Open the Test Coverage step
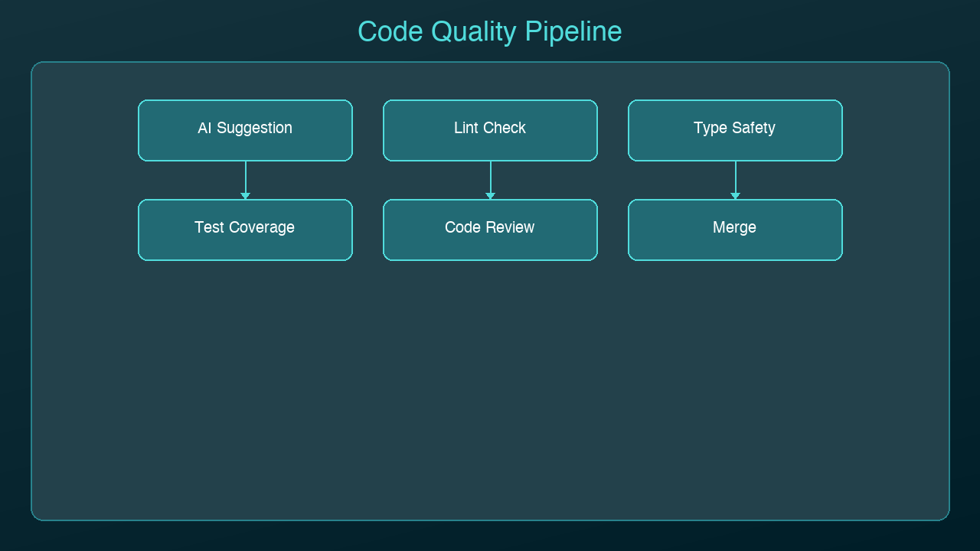 245,230
